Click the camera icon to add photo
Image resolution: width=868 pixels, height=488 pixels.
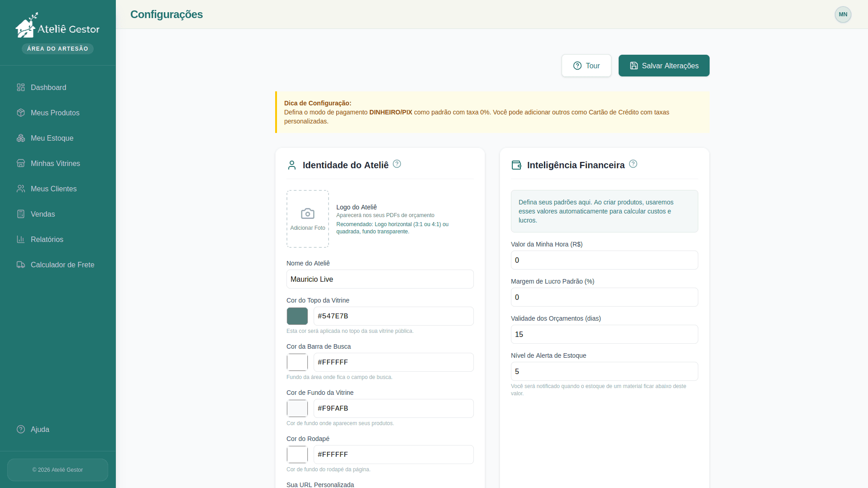point(308,214)
